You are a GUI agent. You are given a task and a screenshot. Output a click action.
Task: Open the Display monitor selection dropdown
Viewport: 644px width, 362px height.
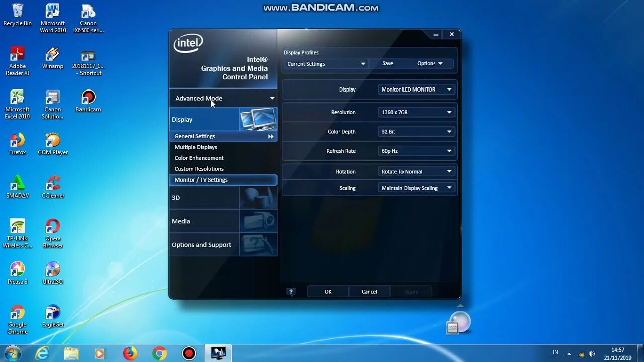point(417,89)
